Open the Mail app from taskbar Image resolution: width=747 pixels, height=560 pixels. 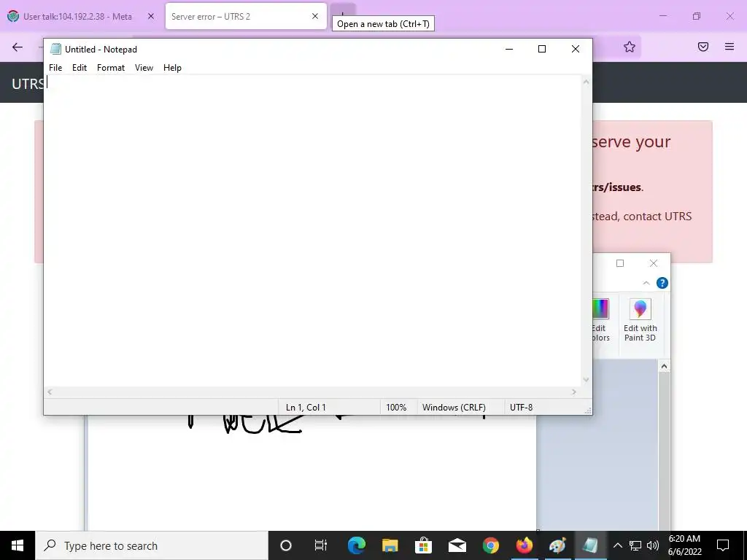(457, 545)
